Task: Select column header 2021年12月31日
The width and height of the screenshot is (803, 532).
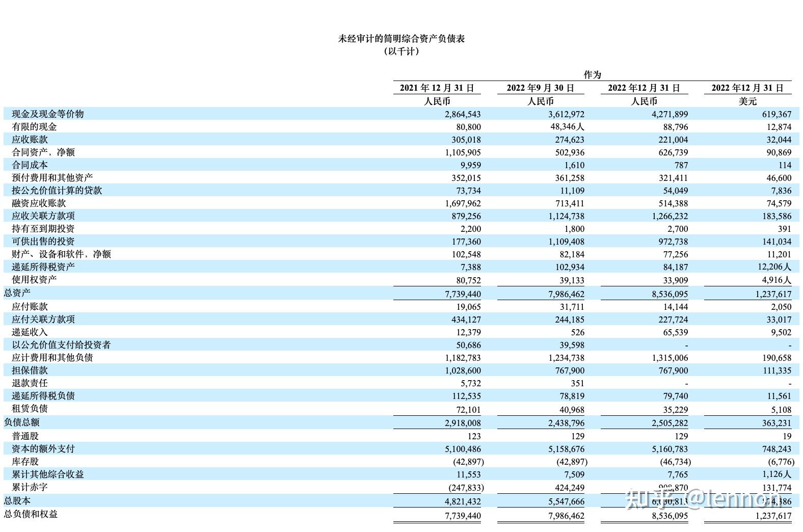Action: (437, 88)
